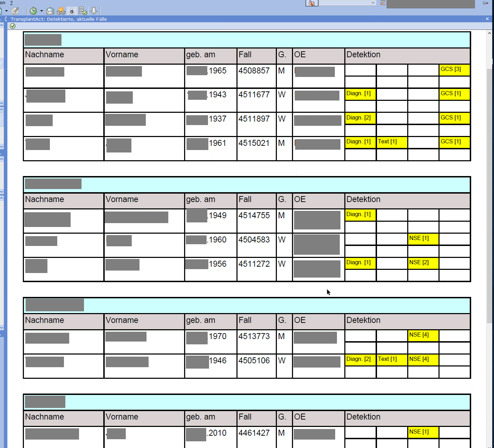Click Text [1] detection for case 4515021

[391, 142]
